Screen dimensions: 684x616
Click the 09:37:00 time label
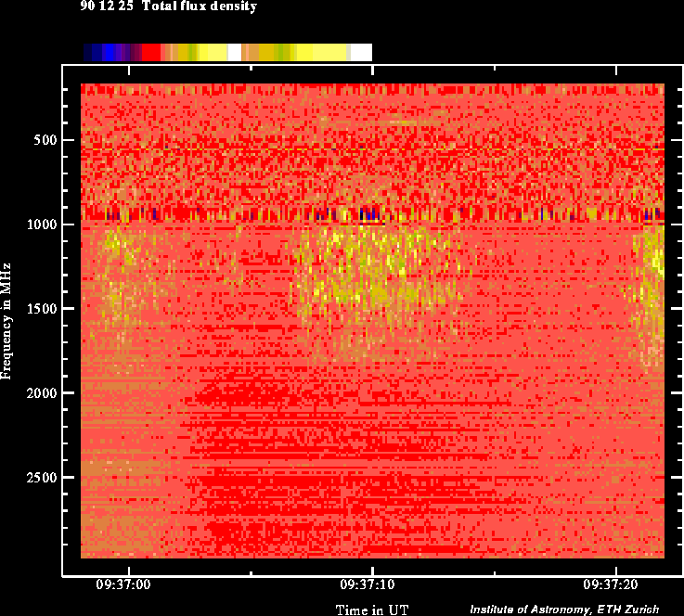(x=123, y=584)
